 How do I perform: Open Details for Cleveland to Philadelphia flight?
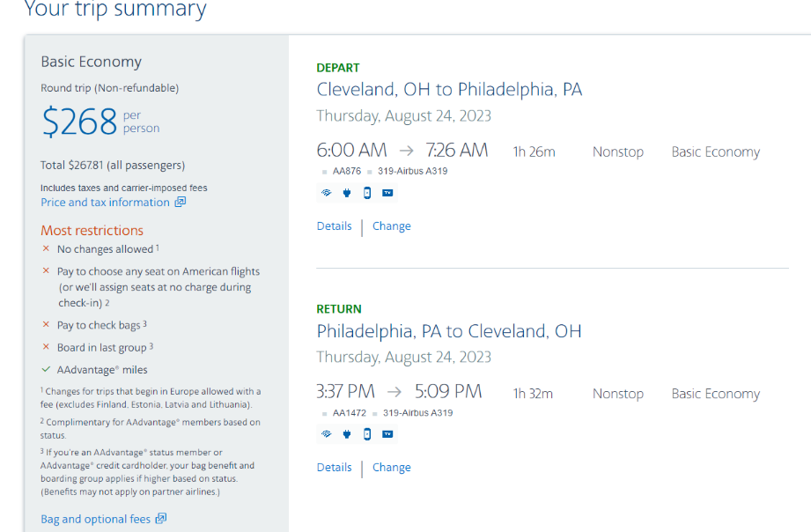[x=334, y=226]
